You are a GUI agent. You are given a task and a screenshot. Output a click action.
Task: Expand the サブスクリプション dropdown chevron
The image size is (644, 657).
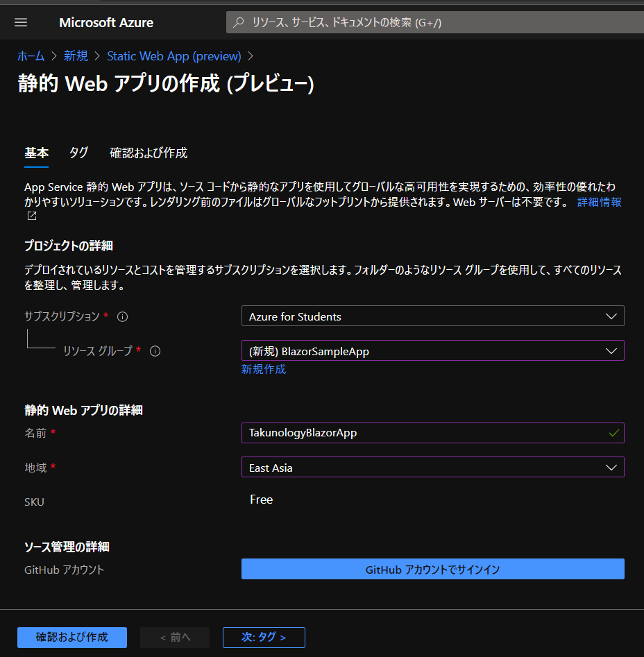[x=611, y=316]
